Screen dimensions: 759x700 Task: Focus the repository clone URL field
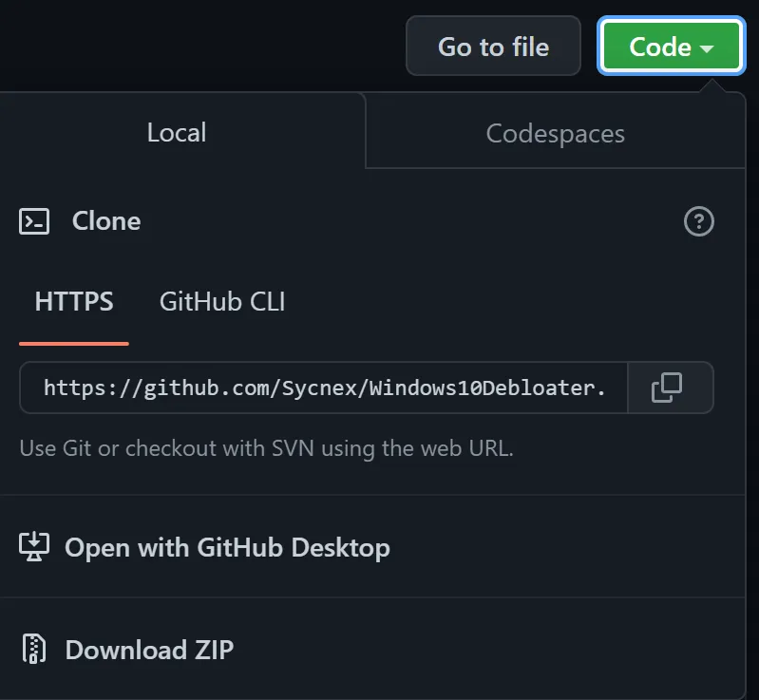[324, 388]
